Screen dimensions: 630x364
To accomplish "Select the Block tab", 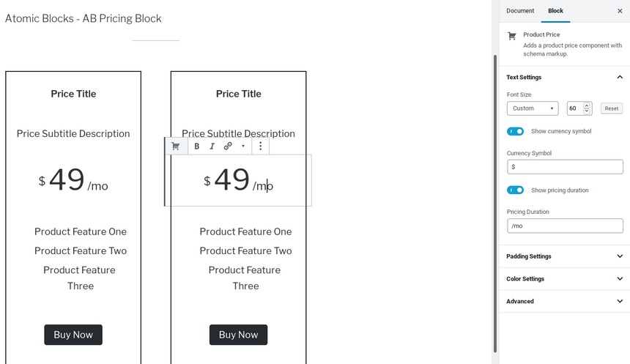I will tap(556, 11).
